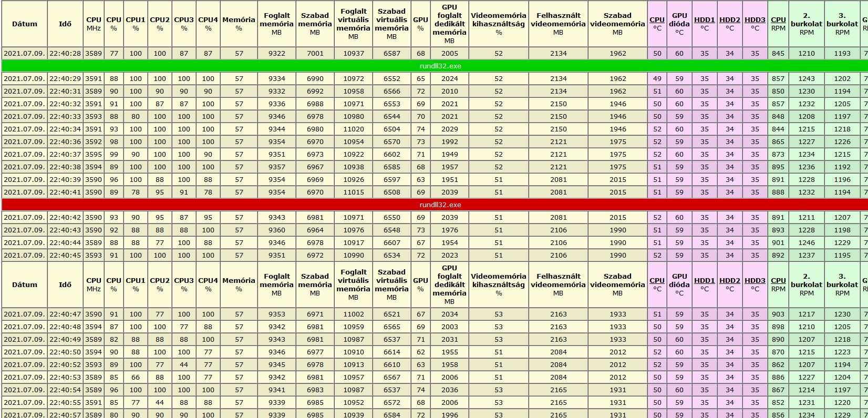Select GPU dedicated memory value 2005
The width and height of the screenshot is (868, 418).
tap(449, 54)
